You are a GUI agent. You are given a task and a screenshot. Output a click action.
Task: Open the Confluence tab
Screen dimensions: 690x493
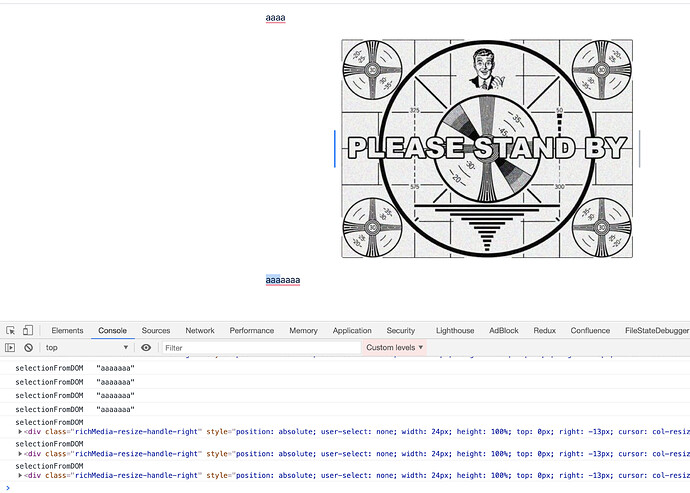tap(590, 331)
